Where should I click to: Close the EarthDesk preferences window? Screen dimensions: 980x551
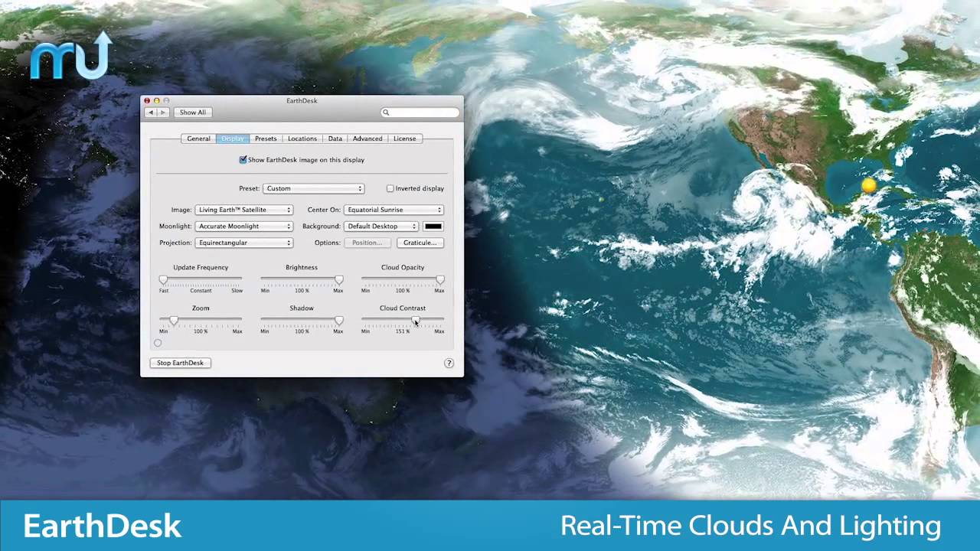(147, 100)
